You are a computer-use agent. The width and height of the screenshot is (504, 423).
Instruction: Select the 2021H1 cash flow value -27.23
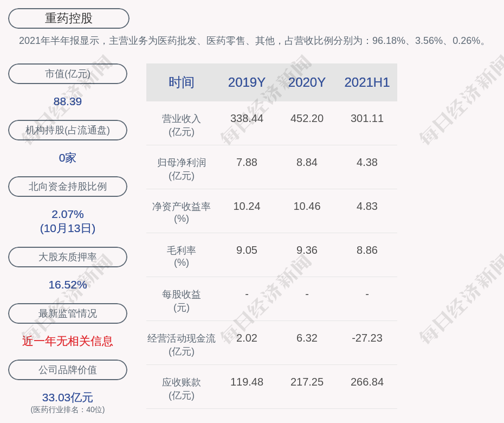coord(367,338)
